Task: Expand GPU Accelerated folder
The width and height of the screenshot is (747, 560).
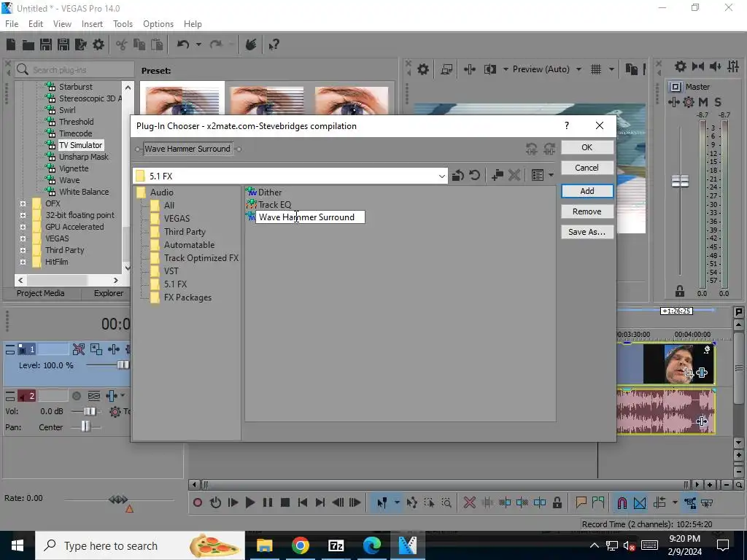Action: point(23,227)
